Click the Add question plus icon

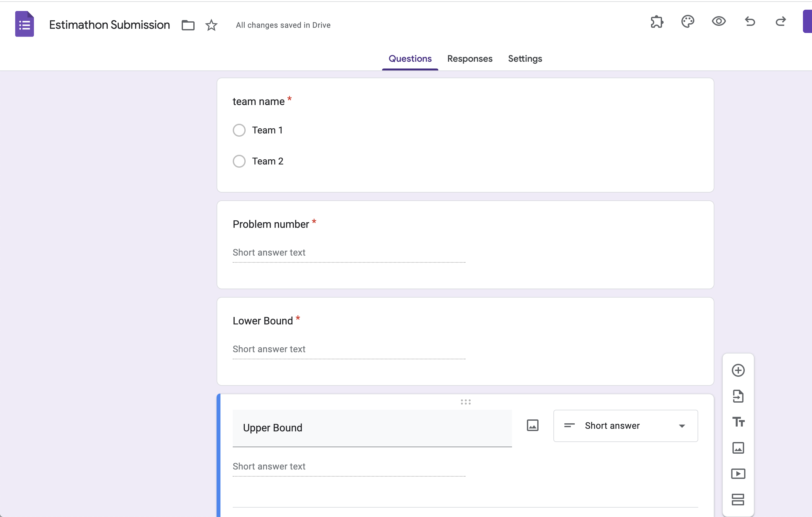(738, 370)
